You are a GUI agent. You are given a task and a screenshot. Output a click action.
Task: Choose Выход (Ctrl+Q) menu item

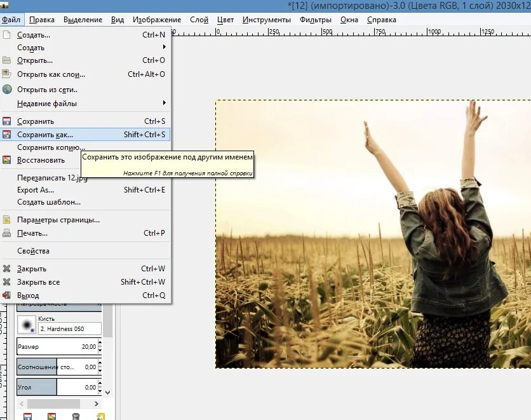tap(85, 295)
